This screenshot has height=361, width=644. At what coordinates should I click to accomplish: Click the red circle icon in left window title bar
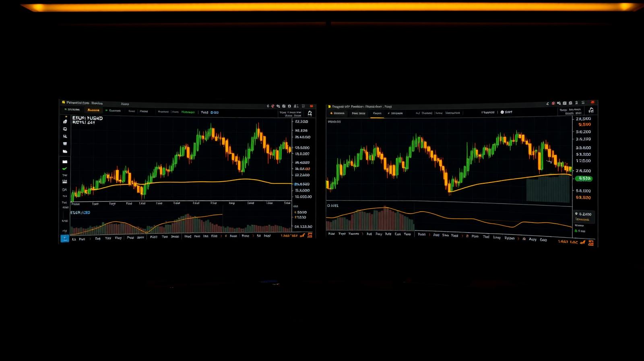click(273, 106)
